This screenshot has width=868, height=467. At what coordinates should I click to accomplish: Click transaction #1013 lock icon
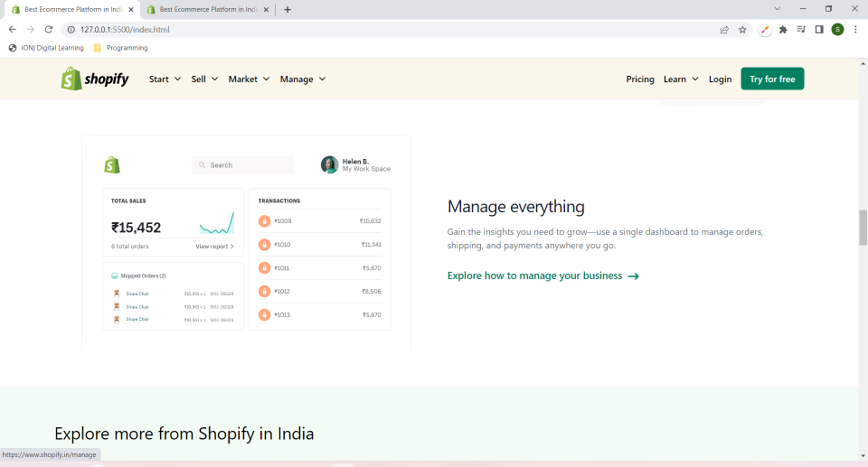(x=265, y=315)
